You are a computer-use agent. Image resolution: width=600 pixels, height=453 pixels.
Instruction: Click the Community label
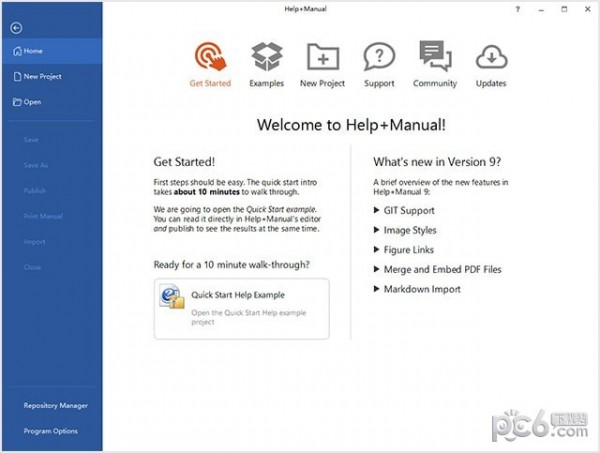(x=435, y=83)
